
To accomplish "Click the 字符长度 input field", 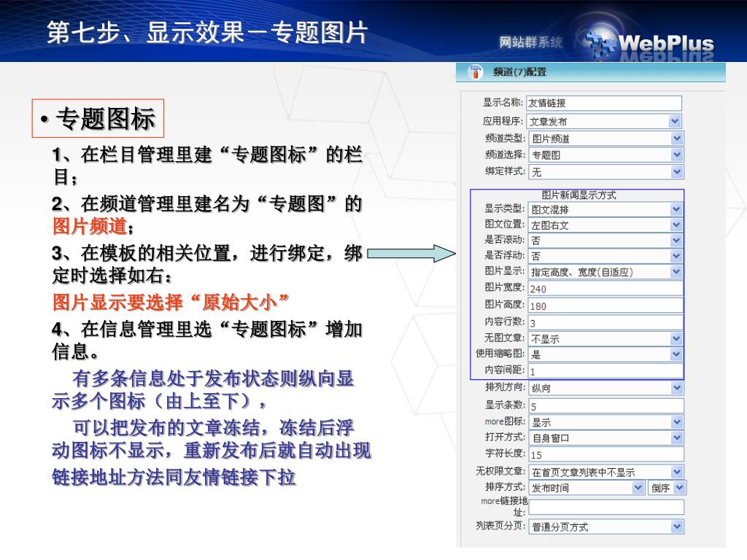I will click(x=606, y=454).
